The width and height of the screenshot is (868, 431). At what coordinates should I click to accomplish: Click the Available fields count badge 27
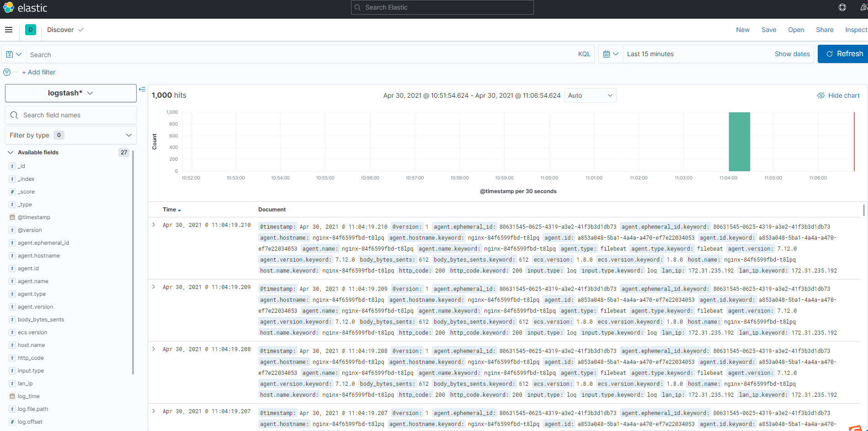124,152
